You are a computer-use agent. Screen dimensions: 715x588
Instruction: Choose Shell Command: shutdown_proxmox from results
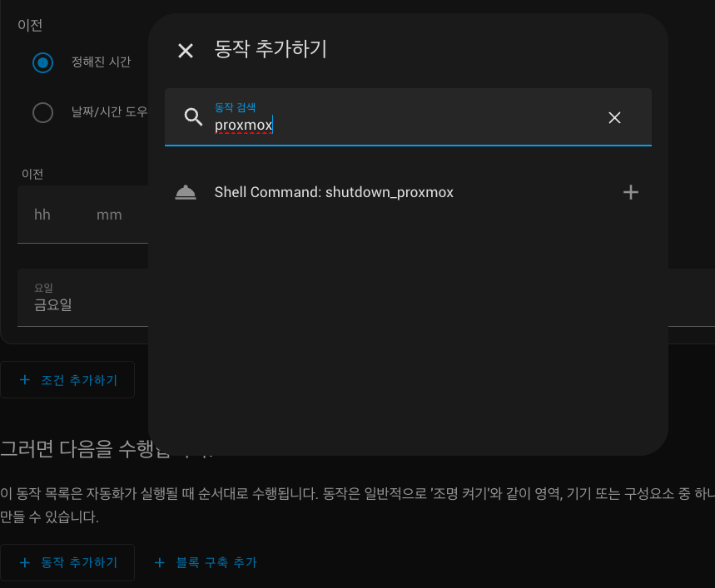coord(334,192)
